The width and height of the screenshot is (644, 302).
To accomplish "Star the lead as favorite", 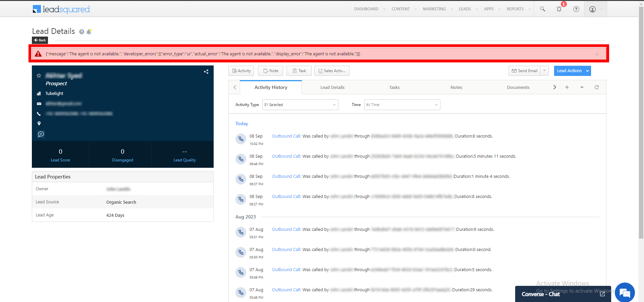I will (x=39, y=75).
